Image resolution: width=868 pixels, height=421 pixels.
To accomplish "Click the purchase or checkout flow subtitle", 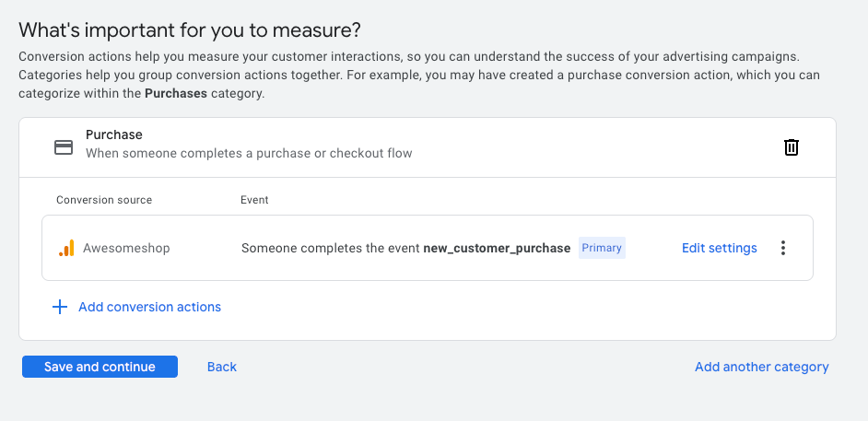I will (249, 153).
